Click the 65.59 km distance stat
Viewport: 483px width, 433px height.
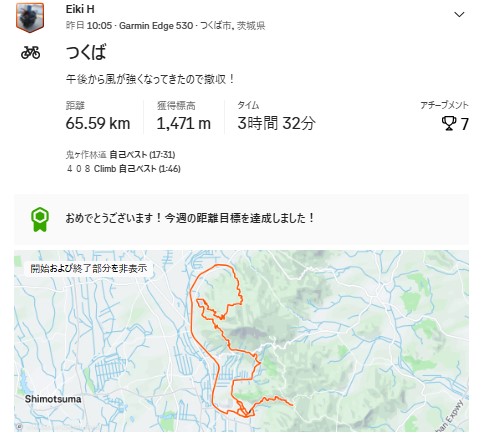click(x=98, y=123)
